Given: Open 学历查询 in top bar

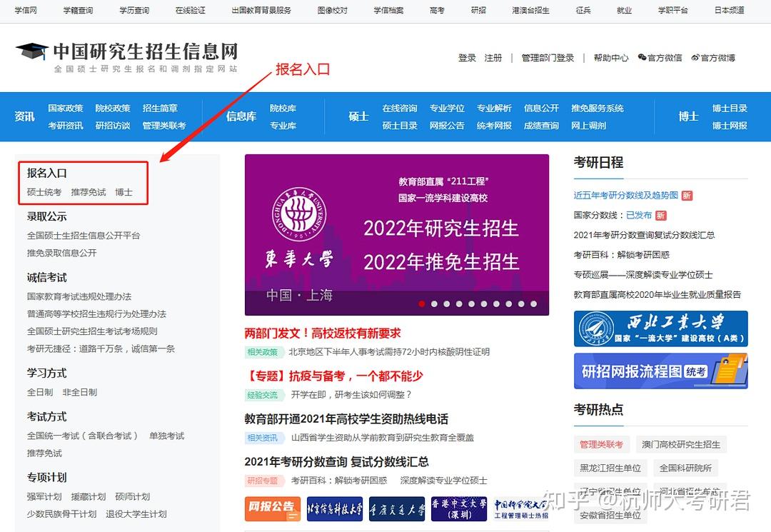Looking at the screenshot, I should pos(134,10).
